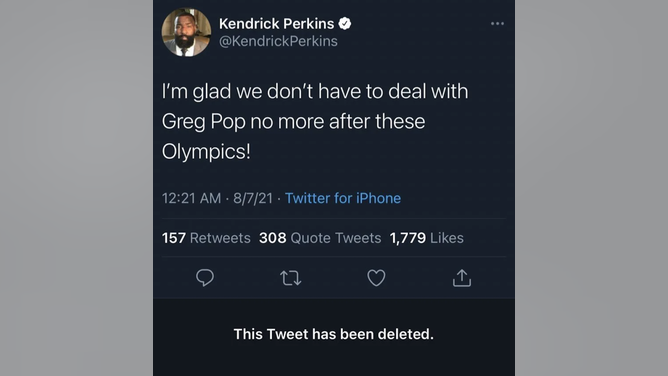668x376 pixels.
Task: Tap the retweet arrows icon
Action: (x=291, y=278)
